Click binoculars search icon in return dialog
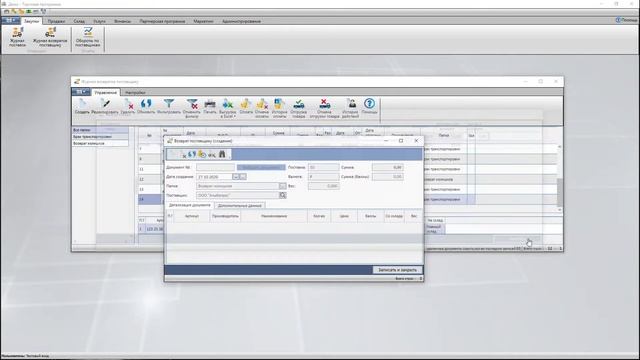640x360 pixels. [222, 154]
